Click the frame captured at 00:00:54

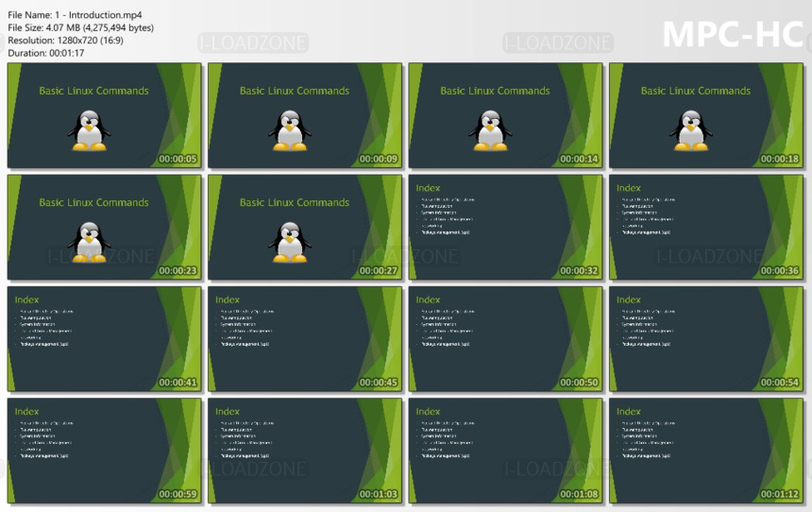coord(706,339)
